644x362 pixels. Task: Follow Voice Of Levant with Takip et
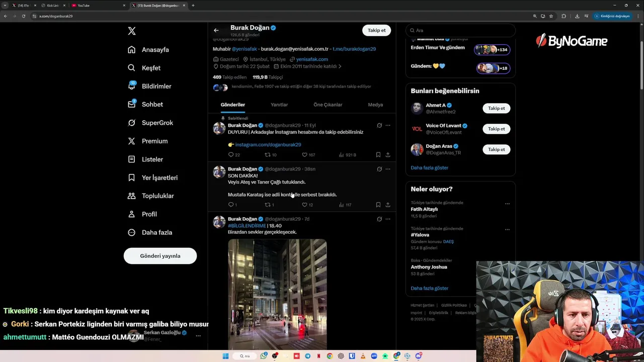497,129
